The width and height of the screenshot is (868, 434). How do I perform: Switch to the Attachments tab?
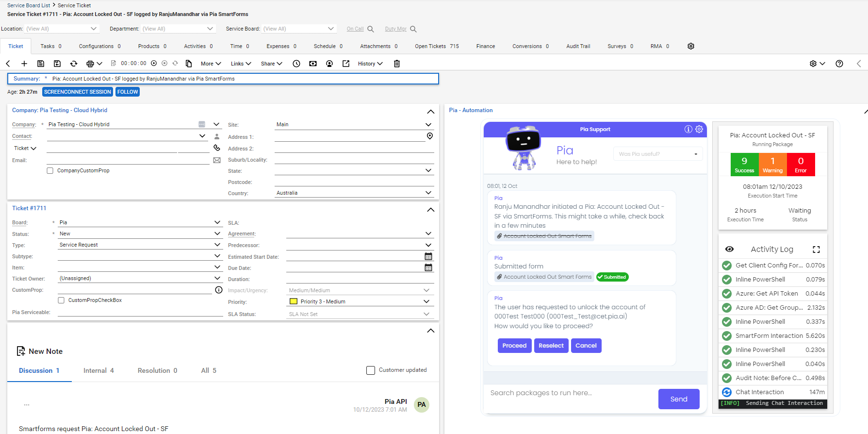tap(379, 46)
